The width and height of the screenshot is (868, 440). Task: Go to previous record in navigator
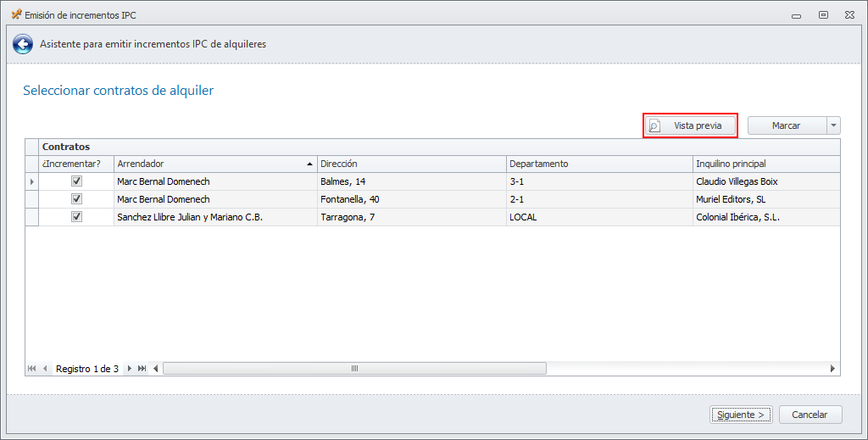point(45,369)
